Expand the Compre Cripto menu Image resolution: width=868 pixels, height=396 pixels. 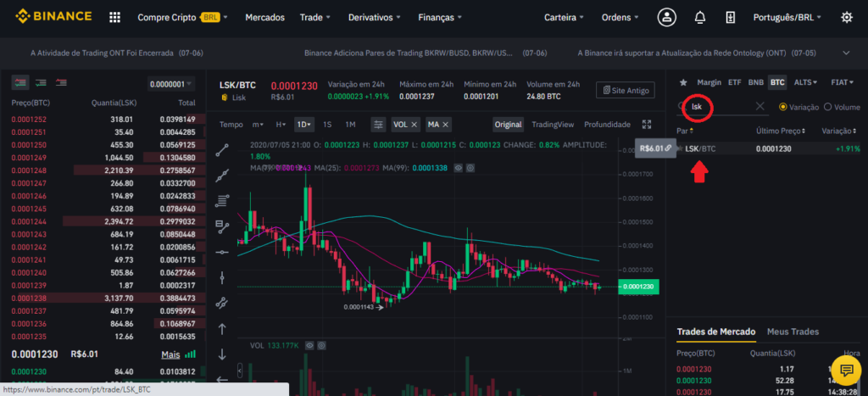[183, 17]
